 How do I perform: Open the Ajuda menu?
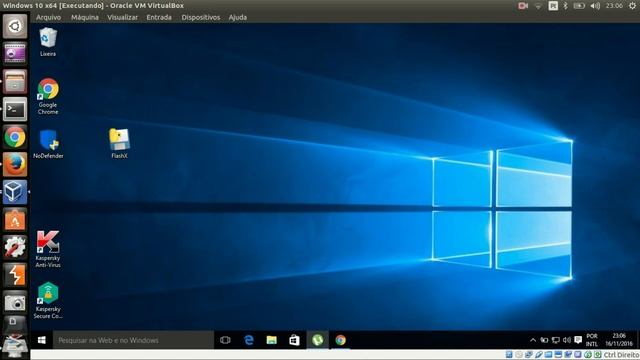click(238, 17)
